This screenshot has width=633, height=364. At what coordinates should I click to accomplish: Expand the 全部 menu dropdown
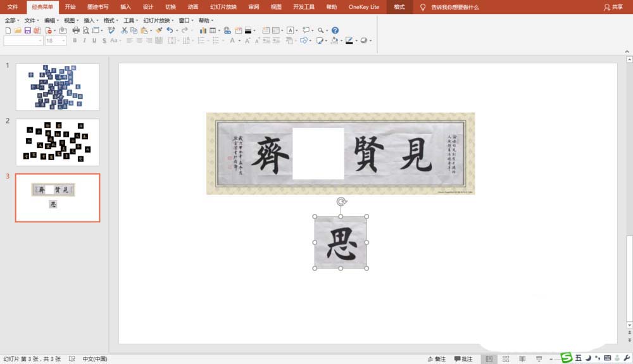click(11, 21)
